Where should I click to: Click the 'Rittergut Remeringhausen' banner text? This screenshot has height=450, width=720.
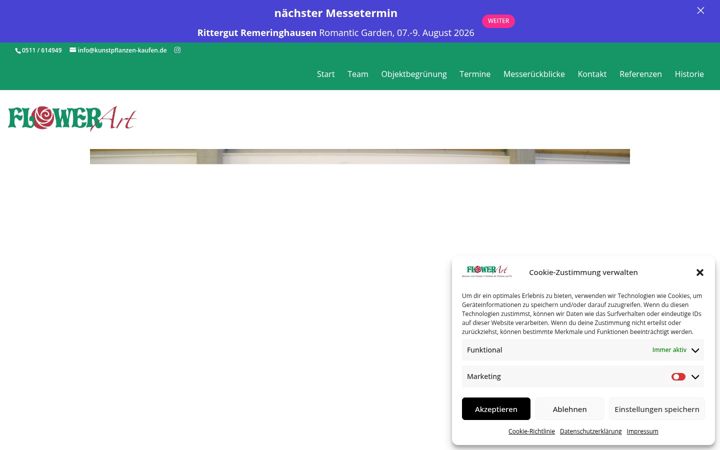tap(257, 33)
